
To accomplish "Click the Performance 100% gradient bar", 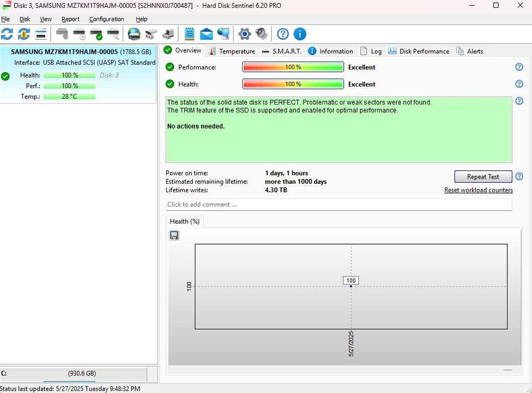I will 293,67.
